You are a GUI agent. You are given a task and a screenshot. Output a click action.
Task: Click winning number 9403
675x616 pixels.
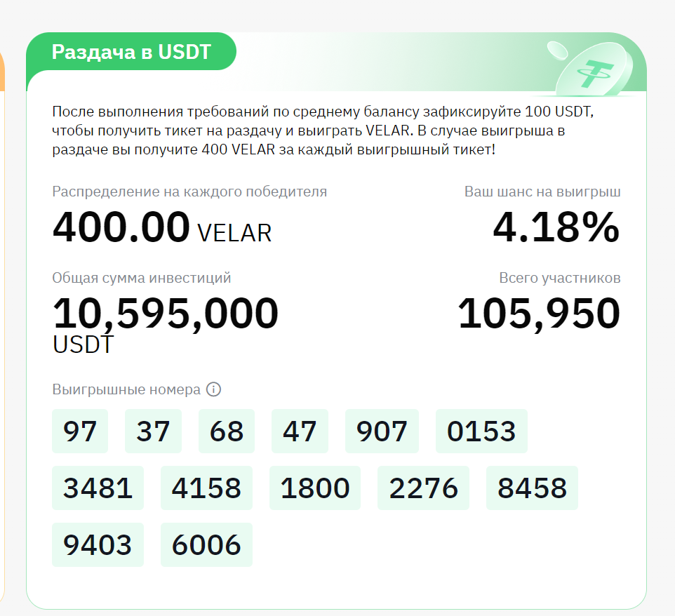[98, 544]
